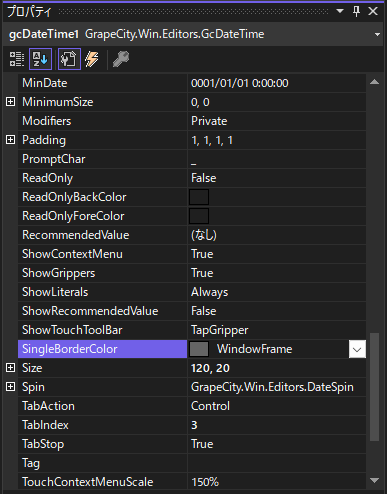Select the ReadOnly property name
Screen dimensions: 387x494
pyautogui.click(x=47, y=178)
